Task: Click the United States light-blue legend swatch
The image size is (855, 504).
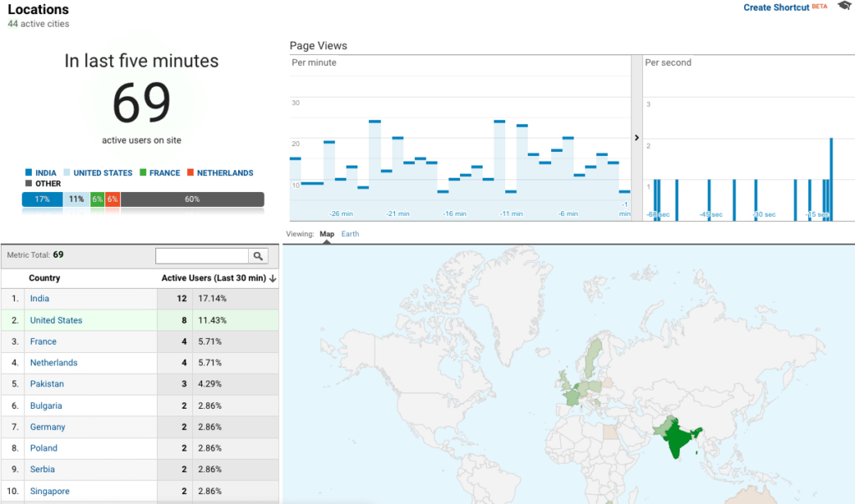Action: click(x=67, y=172)
